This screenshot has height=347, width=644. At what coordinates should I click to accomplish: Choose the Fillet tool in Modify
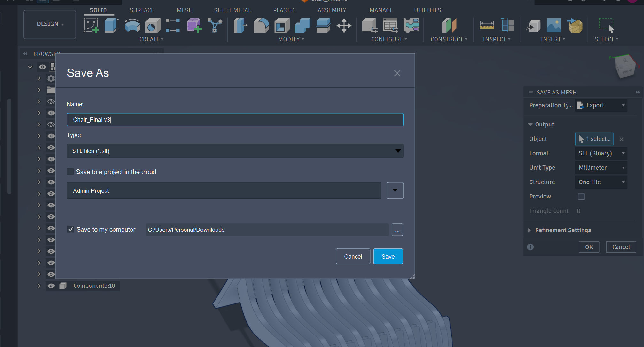click(261, 26)
